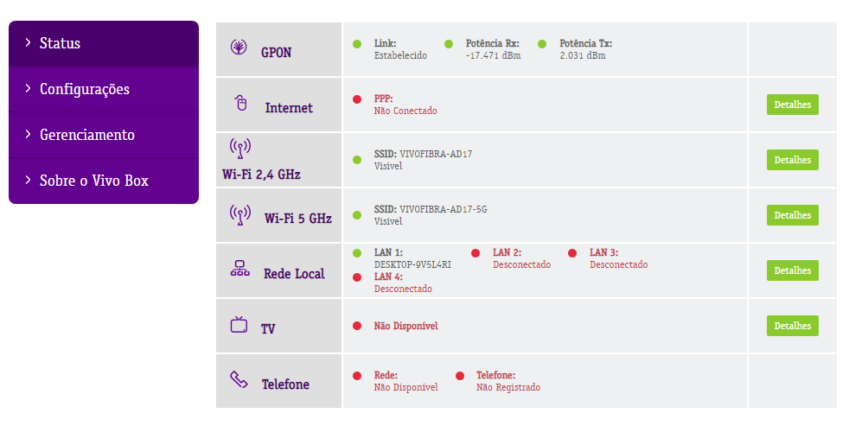Open Internet Detalhes button
The height and width of the screenshot is (445, 868).
pos(792,105)
